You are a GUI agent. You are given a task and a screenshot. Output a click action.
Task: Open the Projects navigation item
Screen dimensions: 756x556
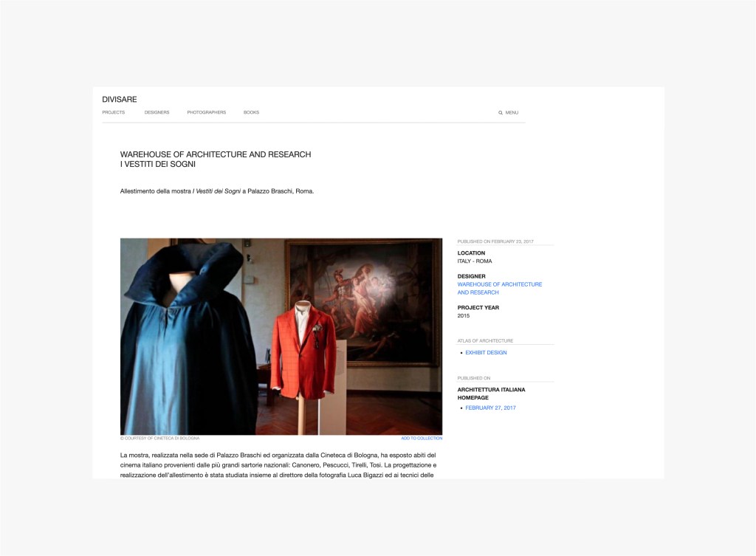[114, 112]
